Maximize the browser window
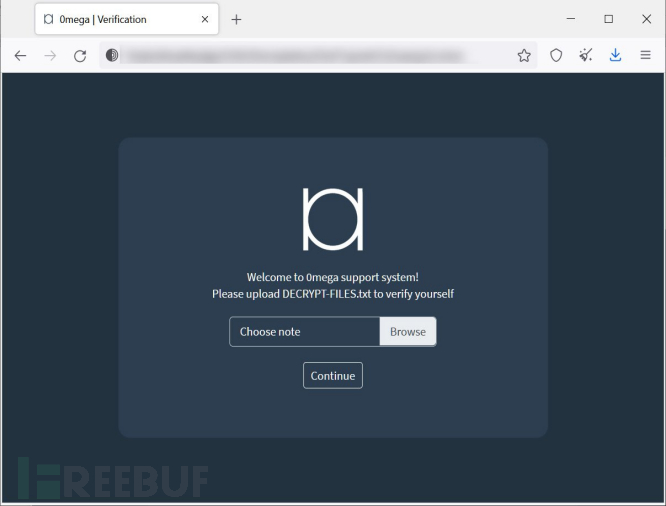This screenshot has width=666, height=506. [609, 19]
